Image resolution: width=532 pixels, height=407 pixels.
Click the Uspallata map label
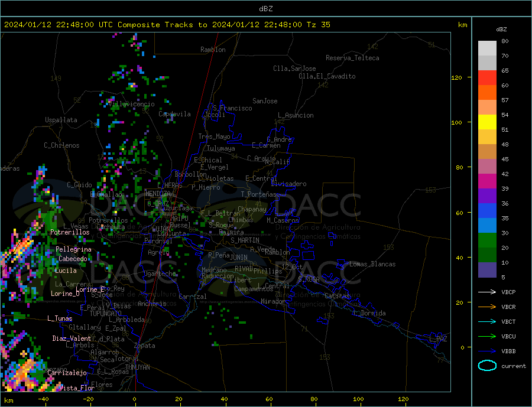click(61, 120)
